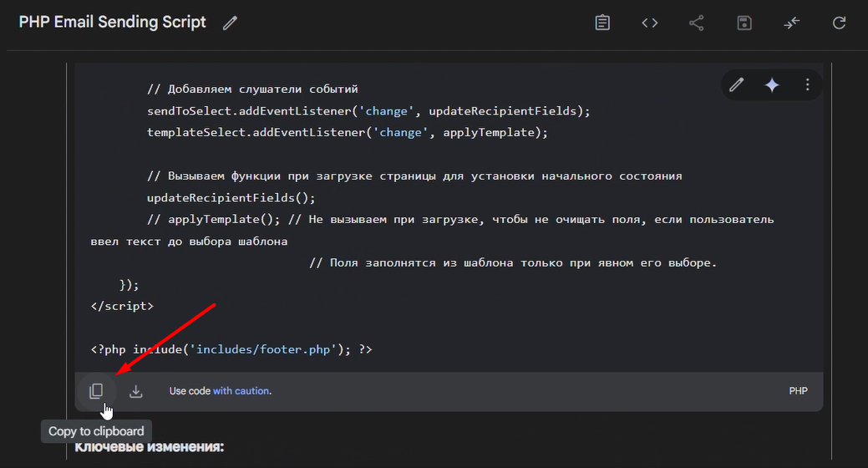Click the sparkle icon on the code block
Image resolution: width=868 pixels, height=468 pixels.
[x=772, y=84]
